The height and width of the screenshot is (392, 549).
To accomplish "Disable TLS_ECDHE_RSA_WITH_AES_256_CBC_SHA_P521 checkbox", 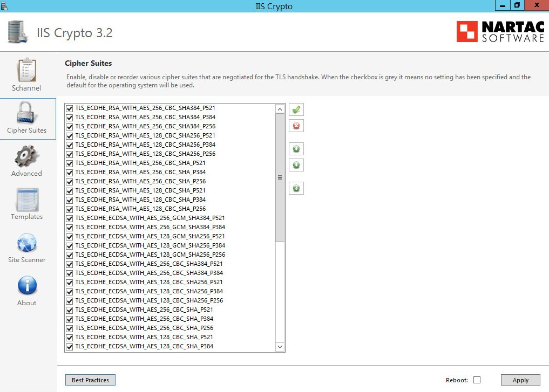I will point(69,163).
